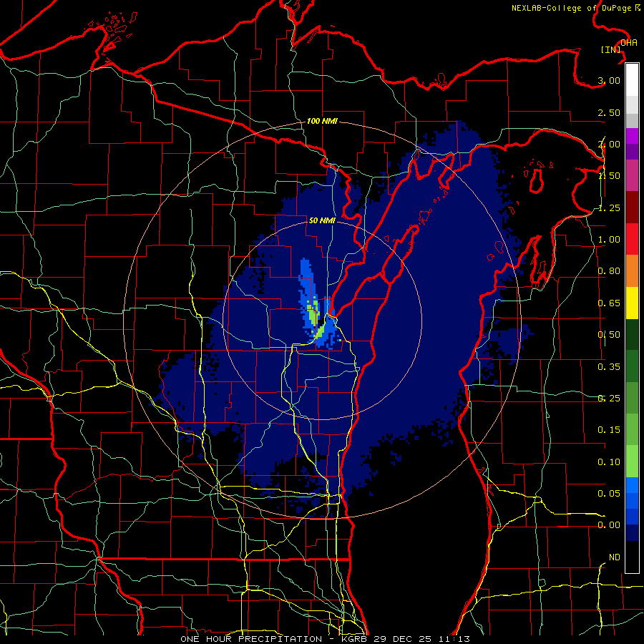Click the 0.65 legend value
The width and height of the screenshot is (644, 644).
[609, 303]
